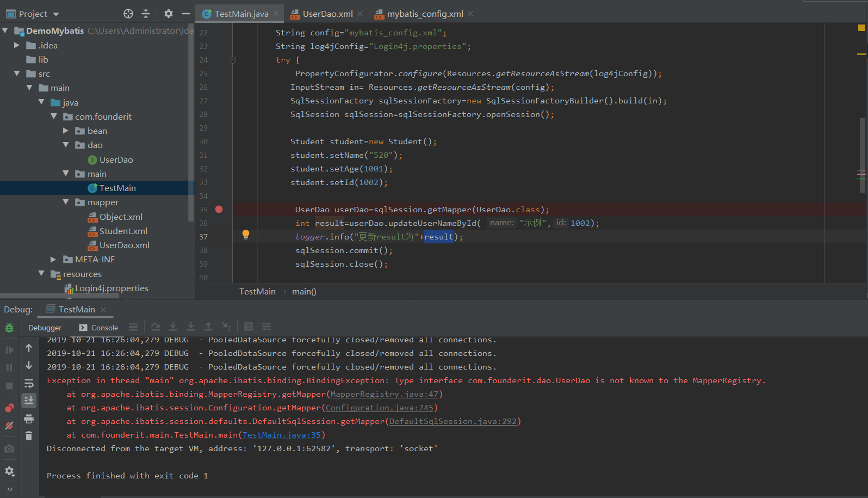Screen dimensions: 868x498
Task: Click the print console output icon
Action: (29, 419)
